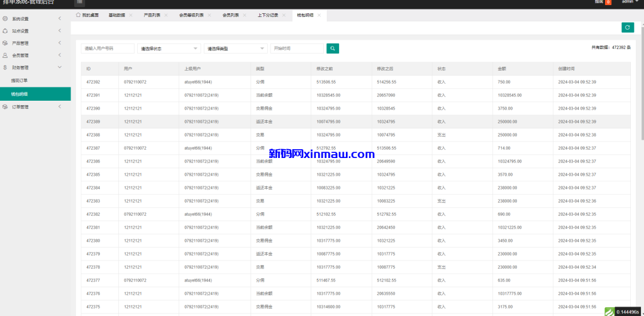Close the 会员等级列表 tab
The height and width of the screenshot is (316, 644).
(x=209, y=15)
